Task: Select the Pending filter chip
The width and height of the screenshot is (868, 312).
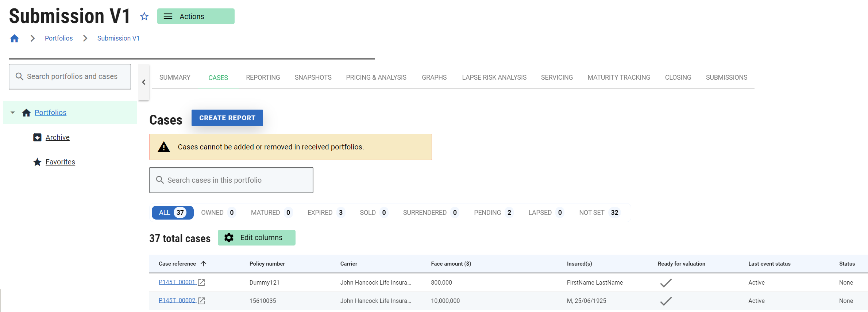Action: pos(493,213)
